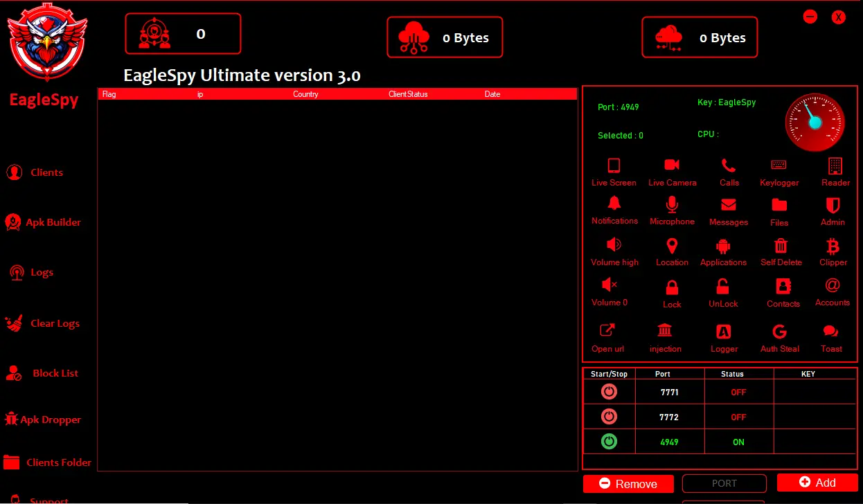Viewport: 863px width, 504px height.
Task: Open the Contacts book icon
Action: tap(783, 286)
